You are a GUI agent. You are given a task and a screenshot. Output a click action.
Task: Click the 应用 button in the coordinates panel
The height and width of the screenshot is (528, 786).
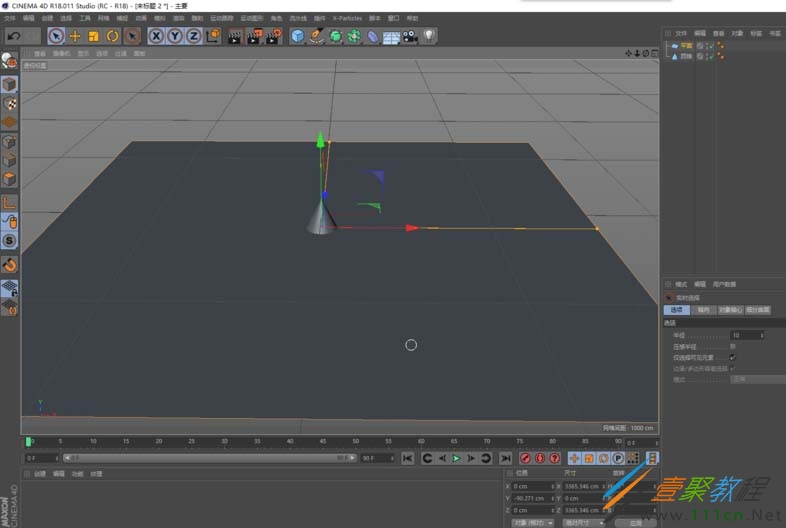pos(635,522)
